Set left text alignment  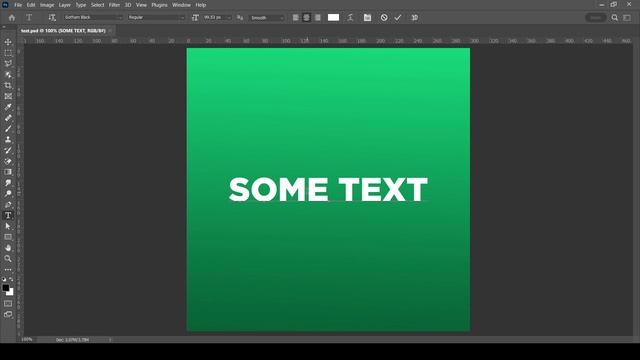click(296, 18)
